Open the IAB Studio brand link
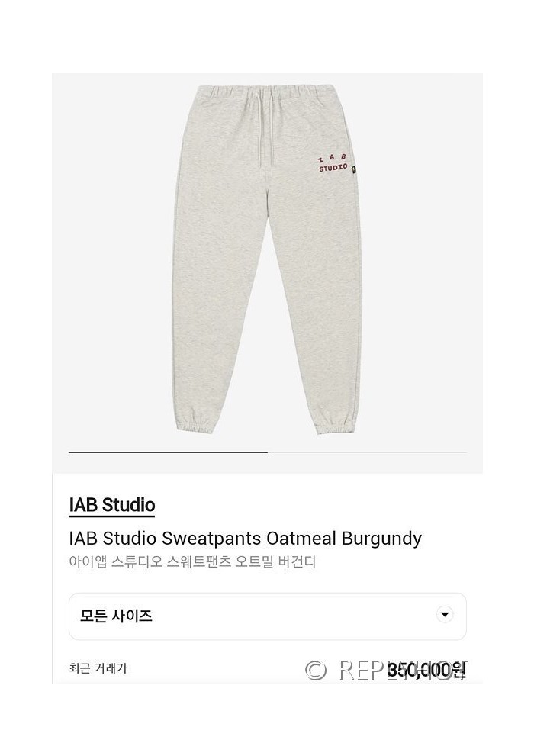 pyautogui.click(x=112, y=505)
